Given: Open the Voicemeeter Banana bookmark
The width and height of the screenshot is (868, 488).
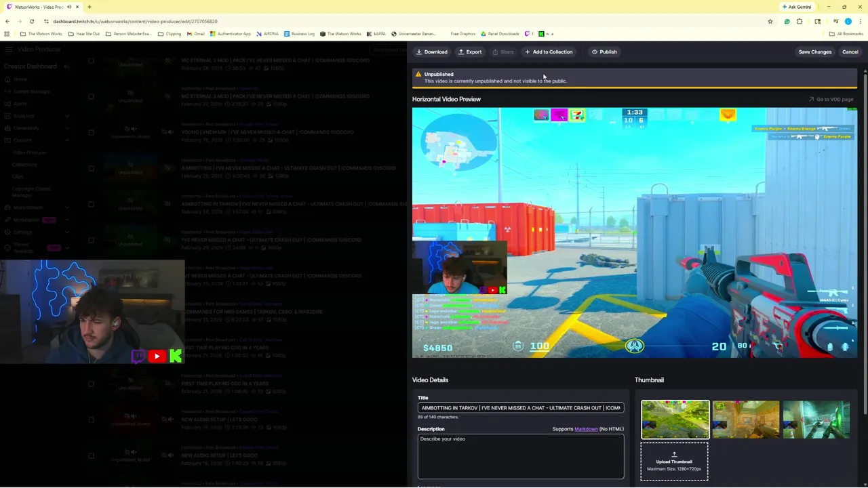Looking at the screenshot, I should (414, 34).
